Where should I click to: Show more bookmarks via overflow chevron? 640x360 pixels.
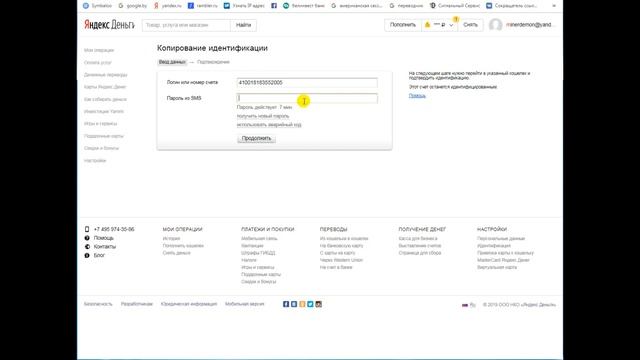point(554,6)
